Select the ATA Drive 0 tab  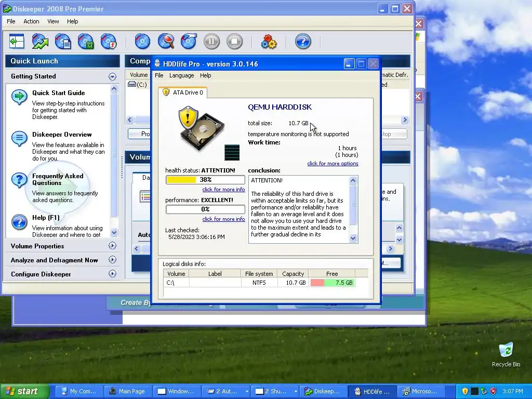click(183, 92)
